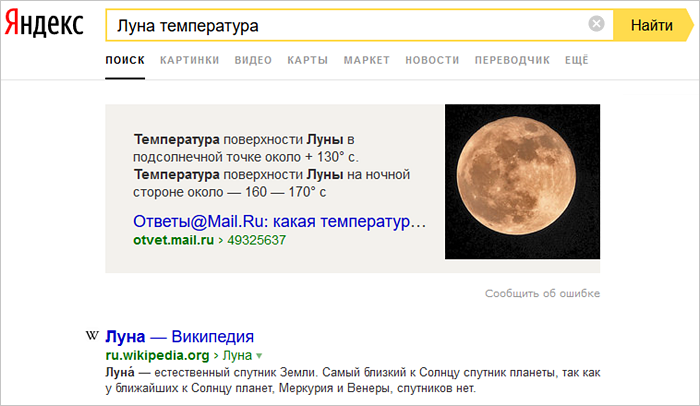Open the Видео tab
The width and height of the screenshot is (700, 406).
pyautogui.click(x=253, y=60)
